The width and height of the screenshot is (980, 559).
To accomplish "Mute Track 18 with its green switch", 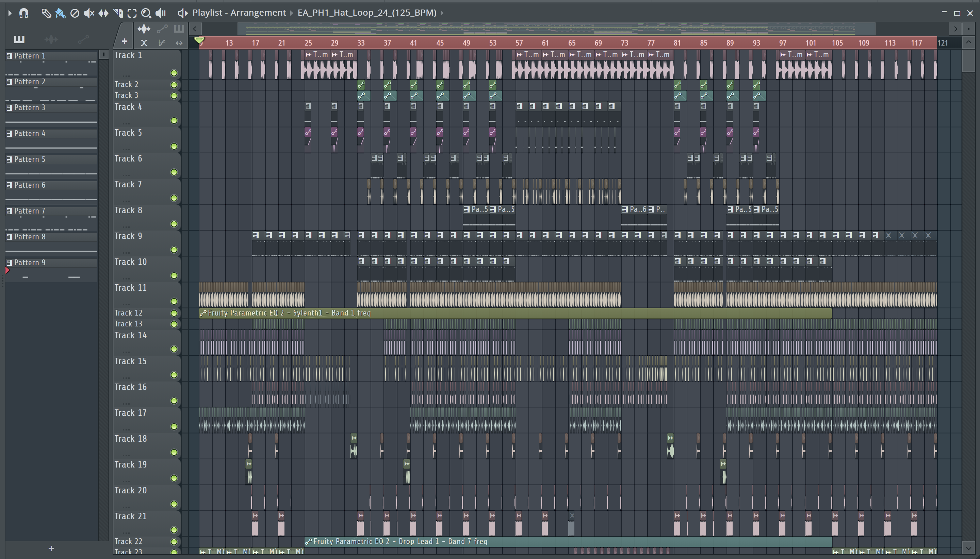I will [174, 452].
